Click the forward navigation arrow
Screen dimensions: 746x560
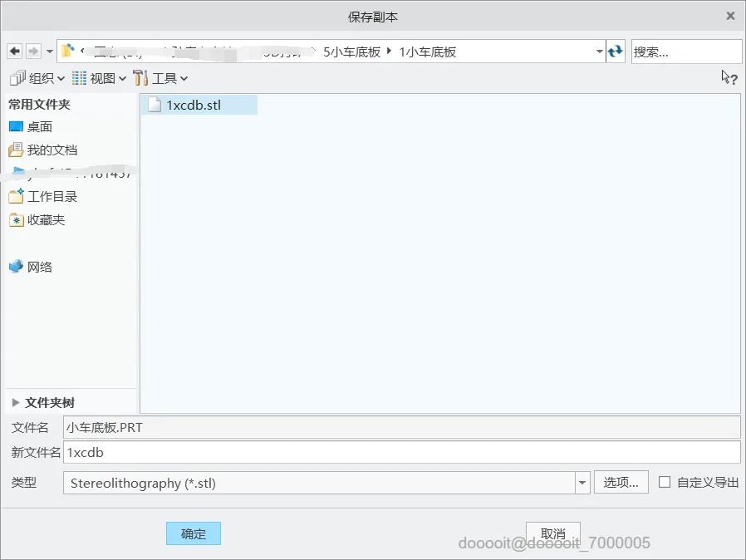[x=33, y=51]
